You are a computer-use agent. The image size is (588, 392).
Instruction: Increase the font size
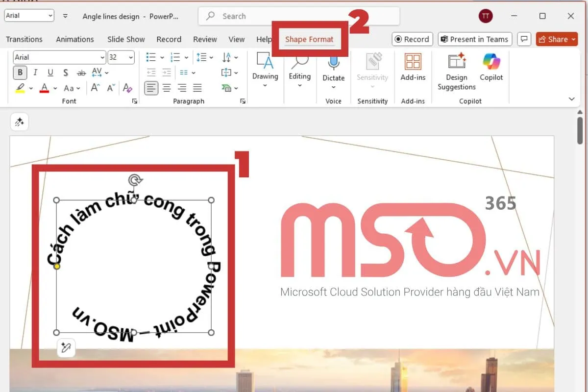[x=96, y=88]
